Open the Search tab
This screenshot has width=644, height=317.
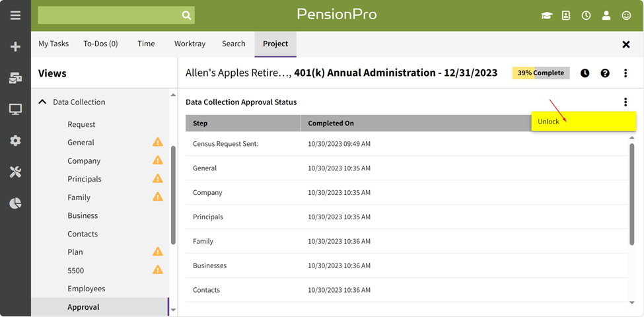234,44
